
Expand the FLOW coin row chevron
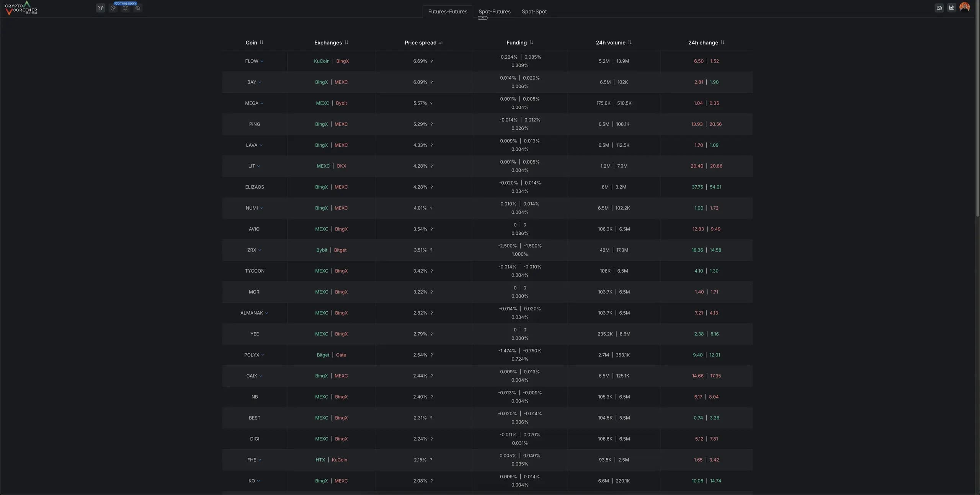[x=262, y=61]
